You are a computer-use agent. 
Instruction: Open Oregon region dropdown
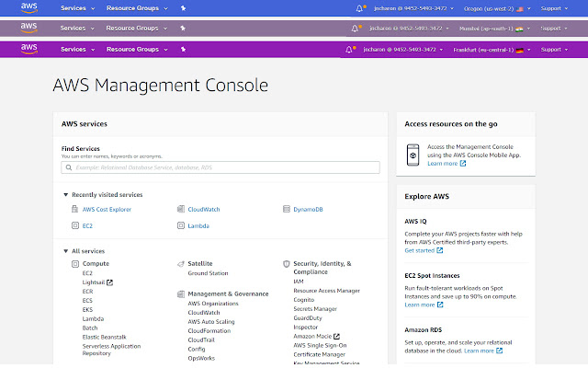pyautogui.click(x=497, y=8)
